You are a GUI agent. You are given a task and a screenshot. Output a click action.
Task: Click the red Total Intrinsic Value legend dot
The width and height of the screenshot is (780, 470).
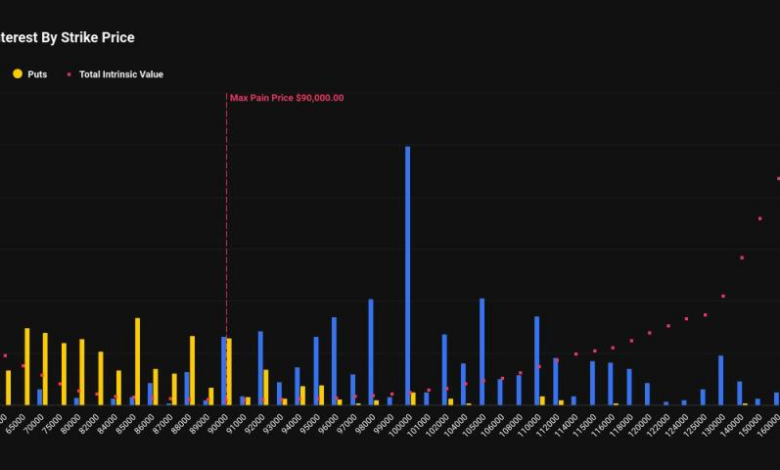tap(69, 74)
